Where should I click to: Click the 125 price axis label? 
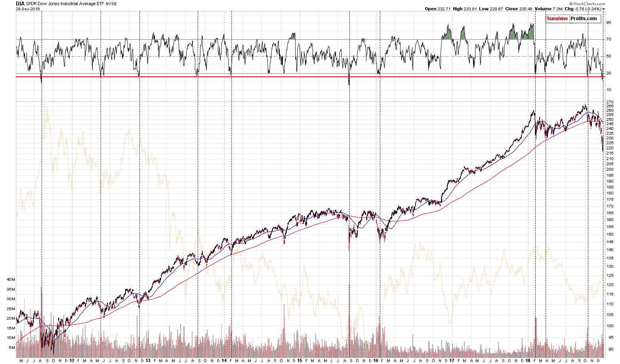click(610, 276)
